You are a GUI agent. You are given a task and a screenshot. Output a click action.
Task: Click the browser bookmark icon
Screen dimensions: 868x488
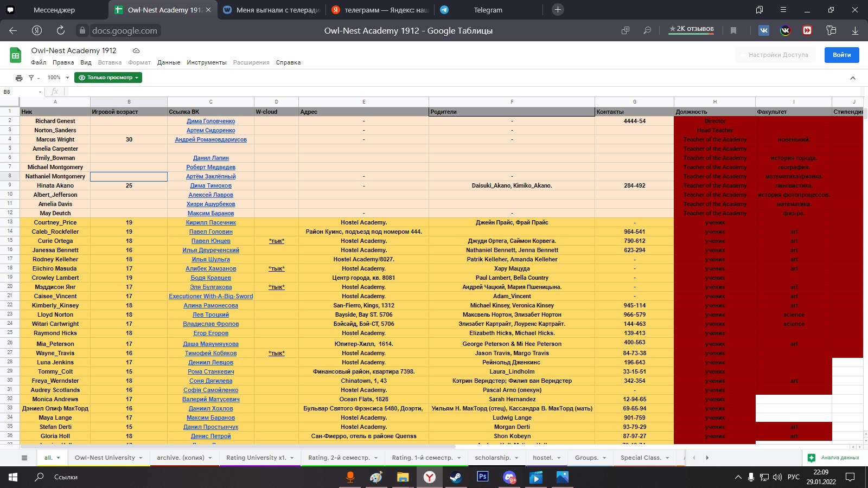coord(733,30)
